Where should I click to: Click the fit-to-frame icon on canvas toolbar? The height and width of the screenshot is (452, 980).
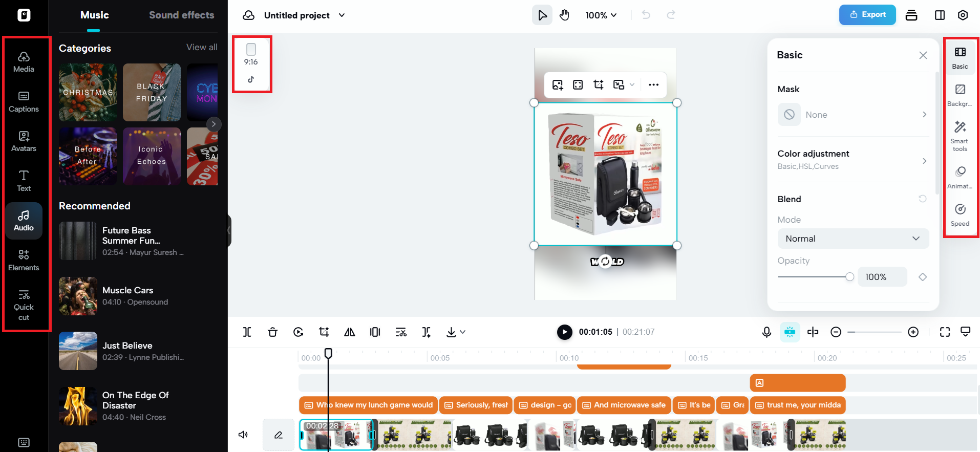click(x=578, y=85)
